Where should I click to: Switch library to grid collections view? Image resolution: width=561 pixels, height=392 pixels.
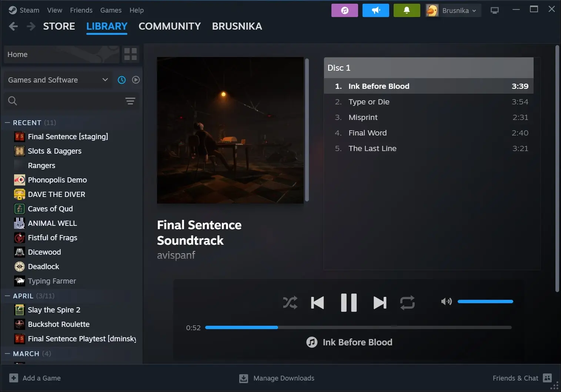tap(130, 54)
